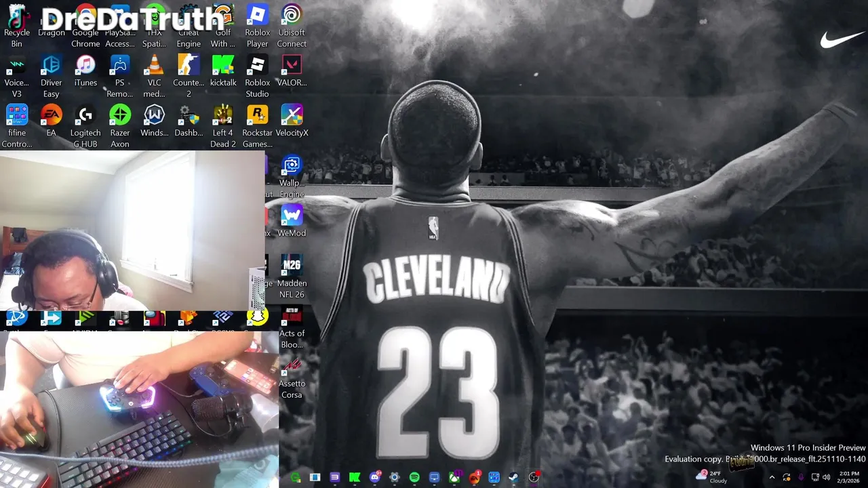Open the Roblox Player desktop shortcut
868x488 pixels.
point(258,27)
